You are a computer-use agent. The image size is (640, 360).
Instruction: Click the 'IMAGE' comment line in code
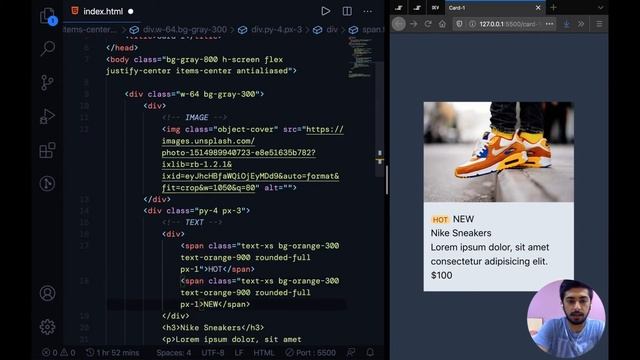click(x=194, y=118)
